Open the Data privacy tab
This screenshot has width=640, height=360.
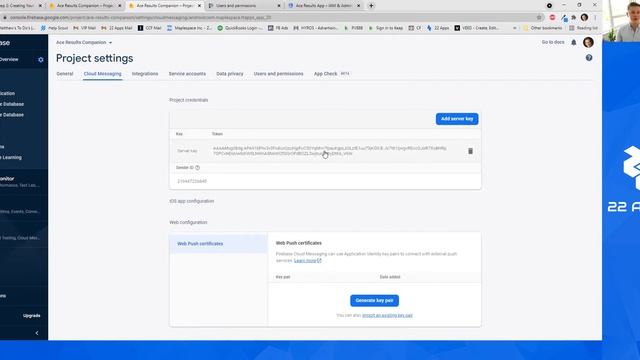point(230,74)
